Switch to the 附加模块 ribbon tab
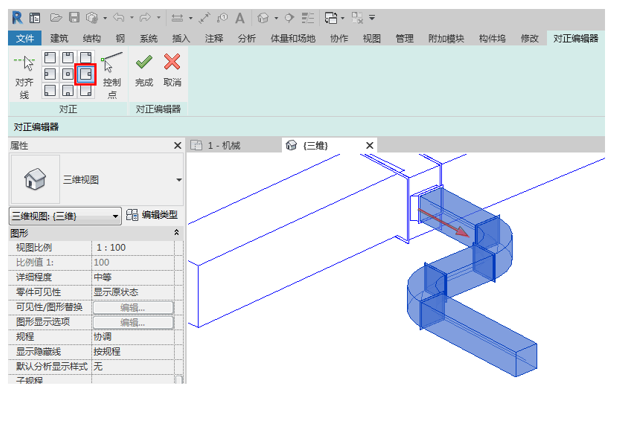 click(x=446, y=38)
